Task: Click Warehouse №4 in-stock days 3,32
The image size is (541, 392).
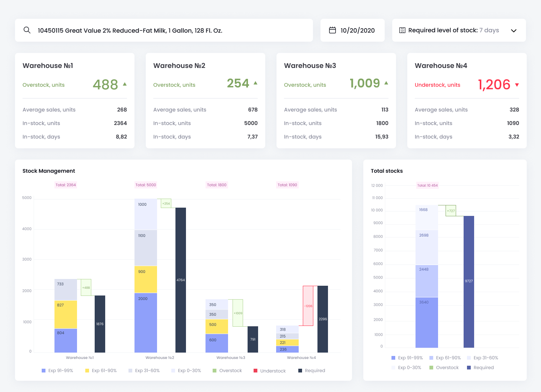Action: click(514, 137)
